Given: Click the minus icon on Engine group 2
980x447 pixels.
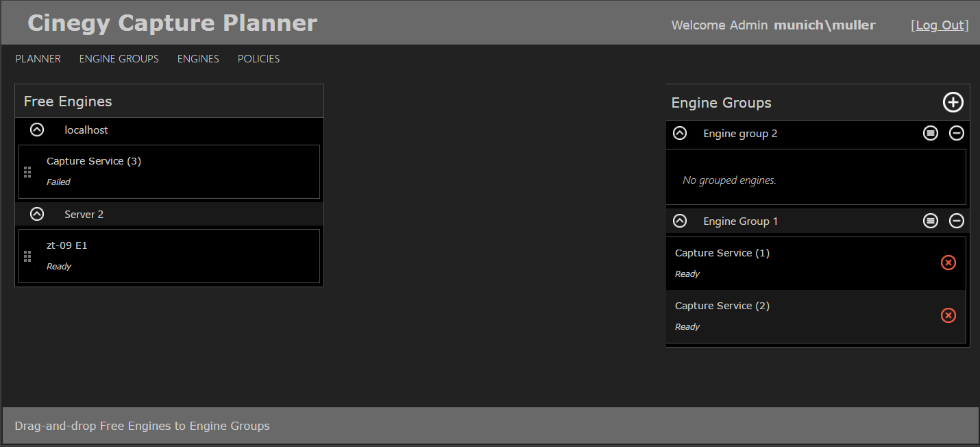Looking at the screenshot, I should [957, 133].
